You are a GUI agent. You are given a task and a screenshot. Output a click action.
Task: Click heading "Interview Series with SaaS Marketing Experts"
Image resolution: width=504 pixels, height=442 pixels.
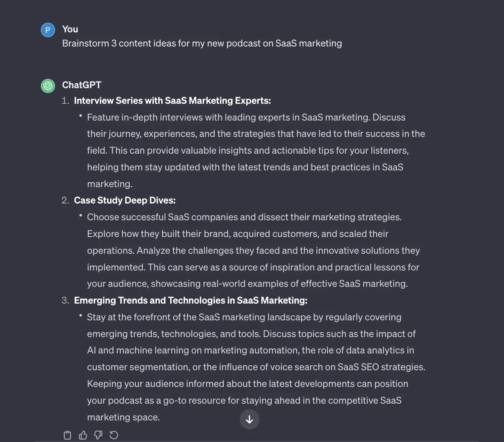point(172,100)
